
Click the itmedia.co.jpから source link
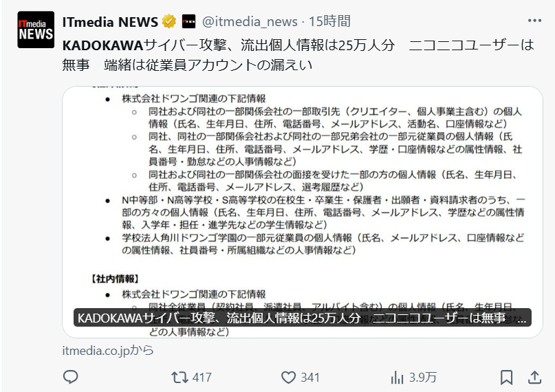(108, 350)
